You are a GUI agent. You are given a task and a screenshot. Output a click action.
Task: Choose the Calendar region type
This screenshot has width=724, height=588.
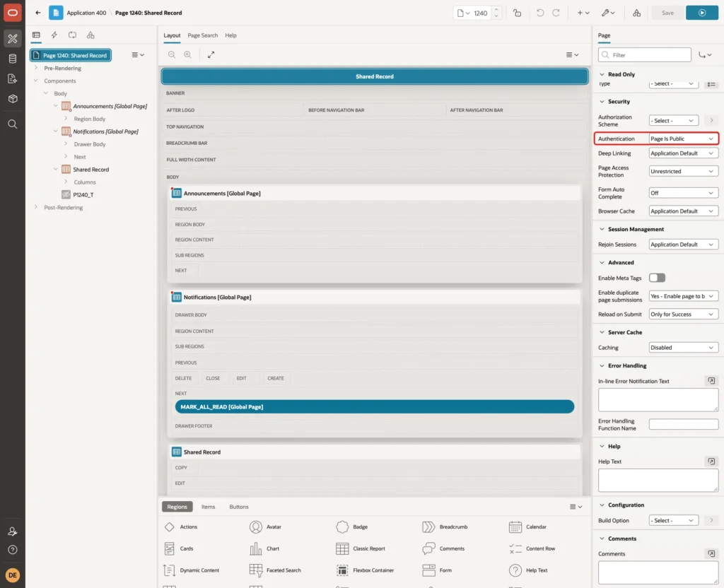[527, 527]
